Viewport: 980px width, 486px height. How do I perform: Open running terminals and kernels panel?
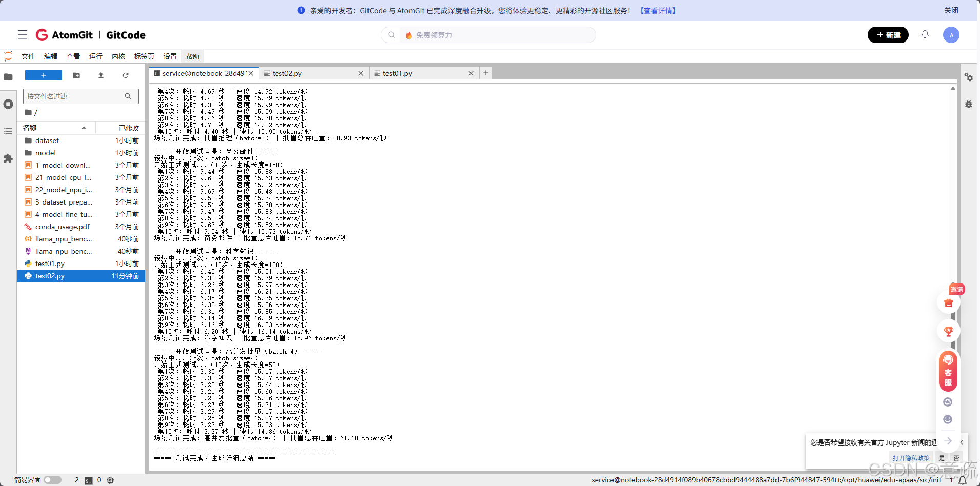click(x=8, y=104)
